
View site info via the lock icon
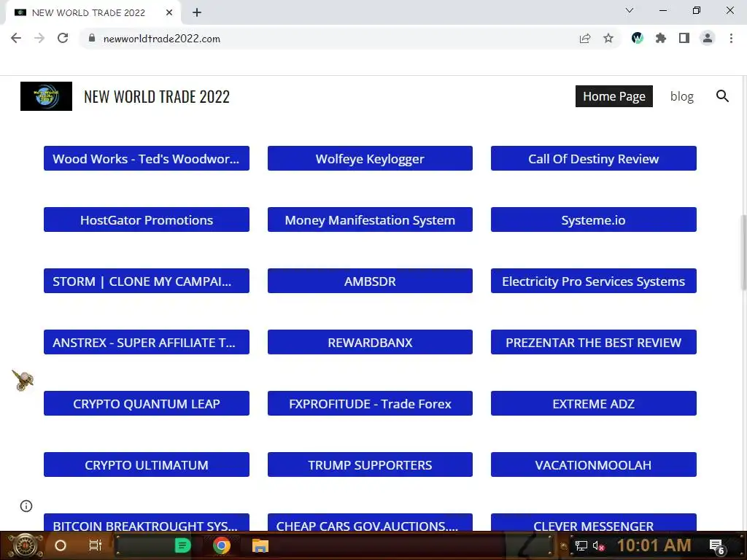point(92,38)
